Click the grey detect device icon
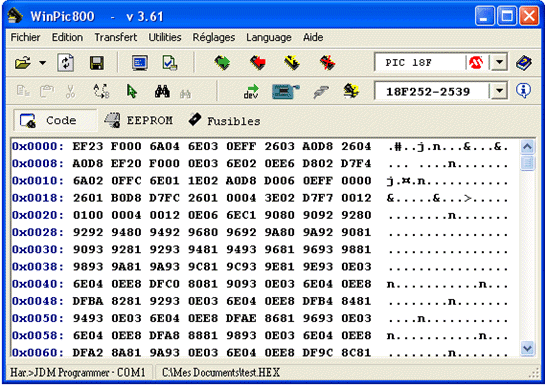This screenshot has height=385, width=545. [321, 92]
